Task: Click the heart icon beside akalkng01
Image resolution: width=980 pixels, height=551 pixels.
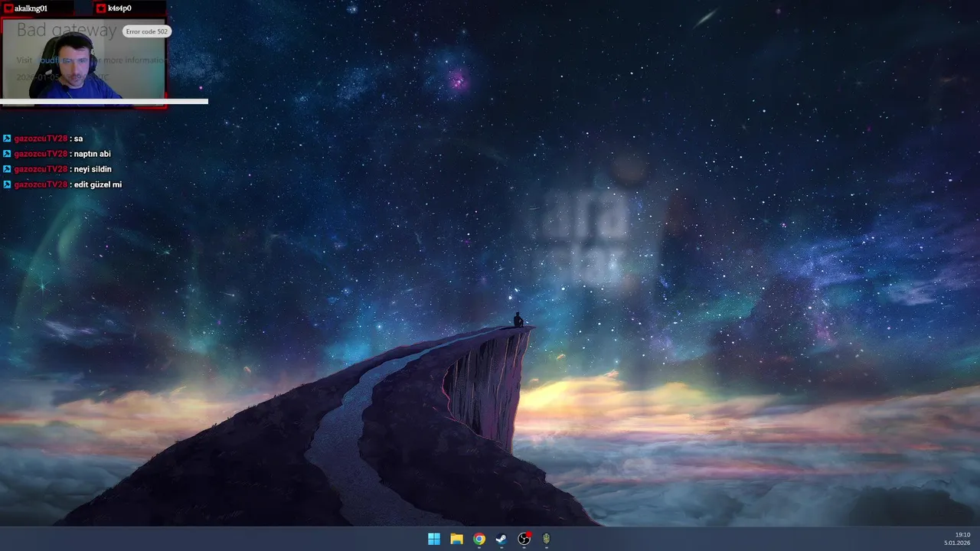Action: 8,8
